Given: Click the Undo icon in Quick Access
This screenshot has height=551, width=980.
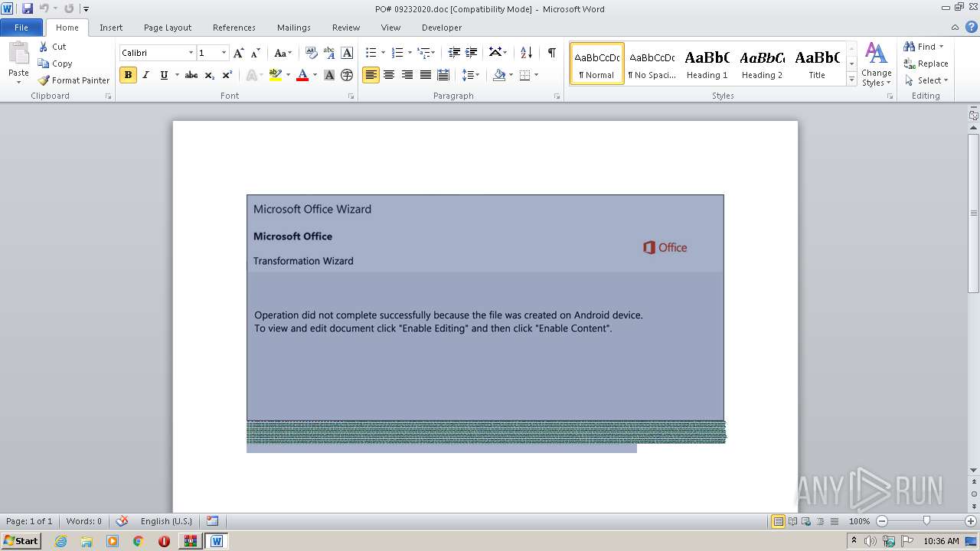Looking at the screenshot, I should pos(44,8).
